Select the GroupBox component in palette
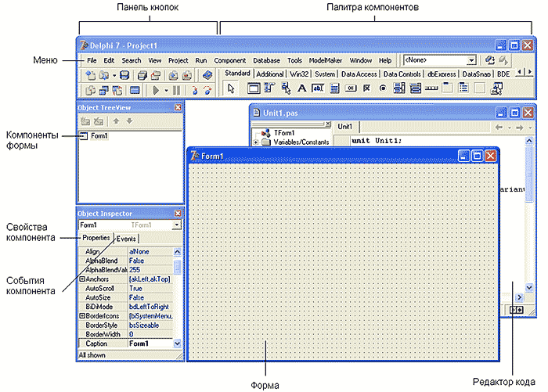This screenshot has height=392, width=548. 447,88
